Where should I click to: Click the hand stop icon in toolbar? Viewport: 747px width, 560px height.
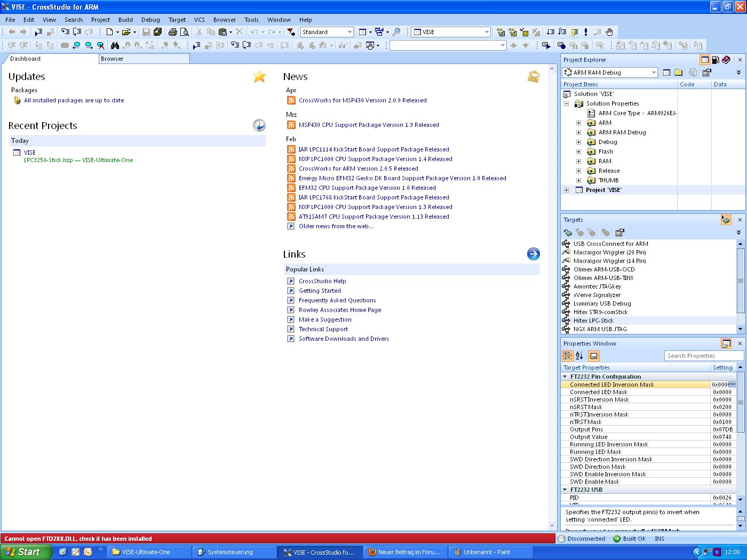click(x=609, y=32)
